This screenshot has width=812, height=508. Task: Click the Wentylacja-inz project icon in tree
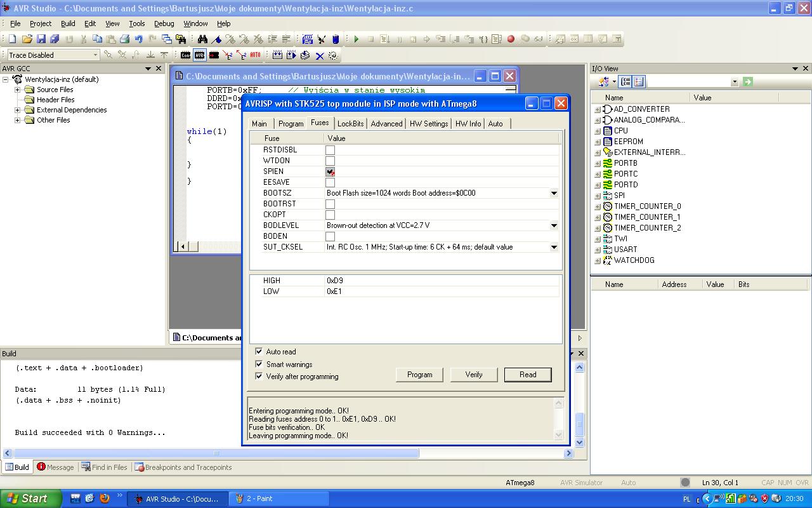(18, 79)
